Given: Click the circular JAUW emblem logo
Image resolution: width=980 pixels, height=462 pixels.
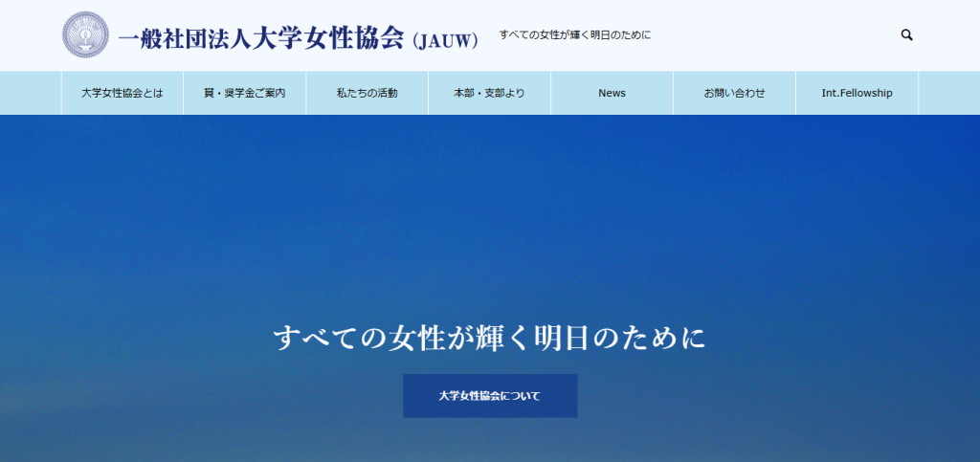Looking at the screenshot, I should (86, 35).
